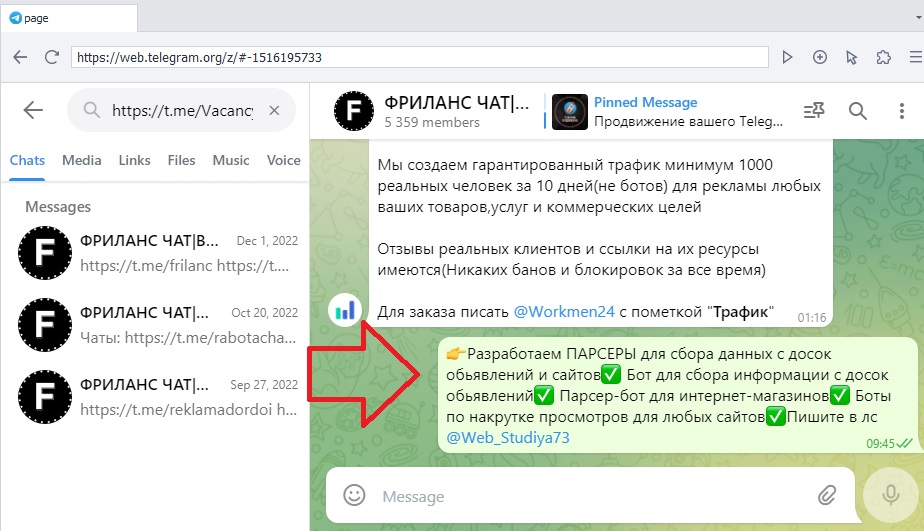Follow the @Workmen24 mention link

564,312
